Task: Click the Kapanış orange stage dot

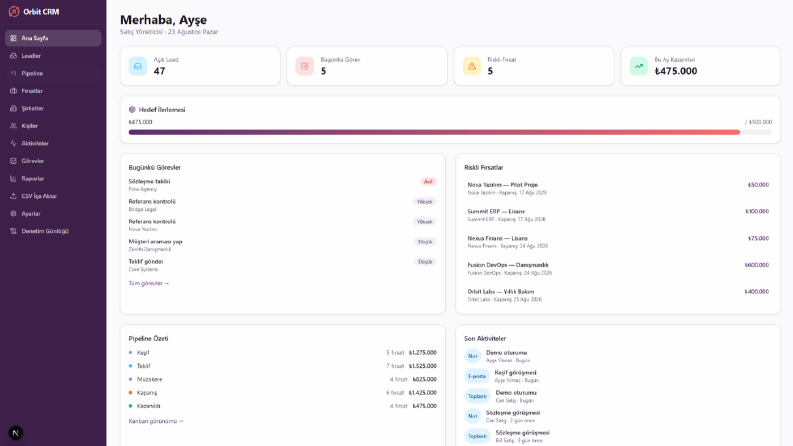Action: point(130,393)
